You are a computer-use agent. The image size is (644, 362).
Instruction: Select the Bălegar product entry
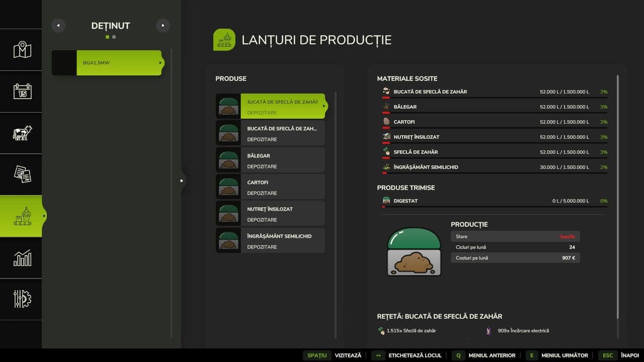coord(270,160)
